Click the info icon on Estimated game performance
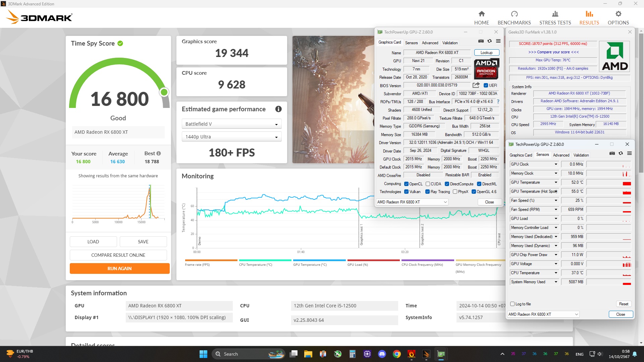 278,109
